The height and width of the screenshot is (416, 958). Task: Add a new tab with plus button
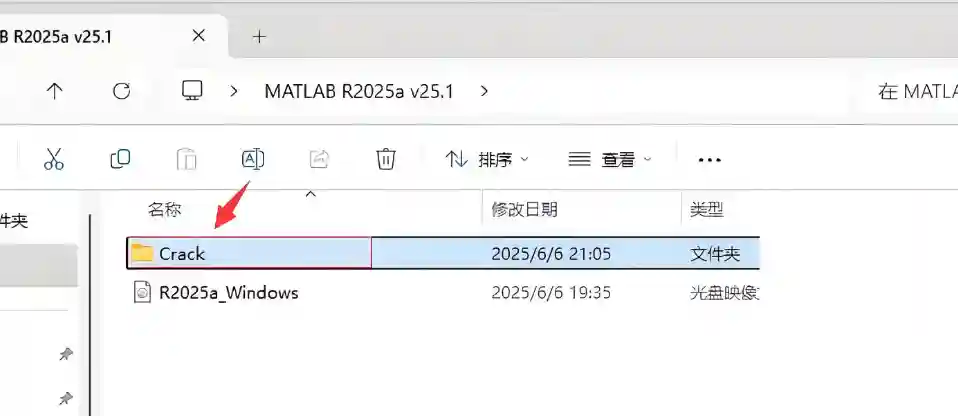[x=259, y=37]
